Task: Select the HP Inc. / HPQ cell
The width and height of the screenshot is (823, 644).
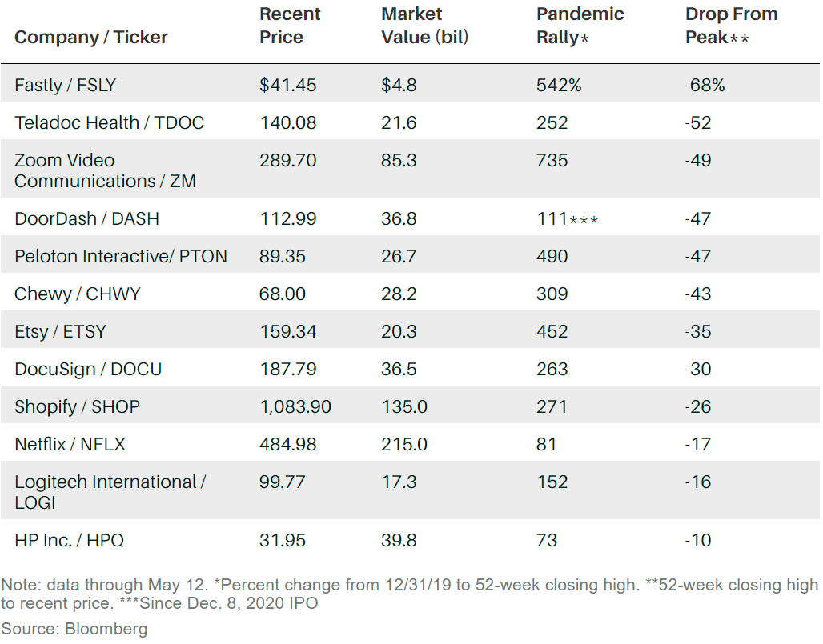Action: (69, 541)
